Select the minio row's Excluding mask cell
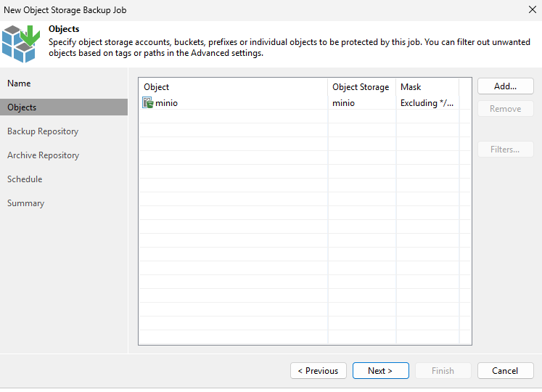The height and width of the screenshot is (392, 542). coord(427,103)
